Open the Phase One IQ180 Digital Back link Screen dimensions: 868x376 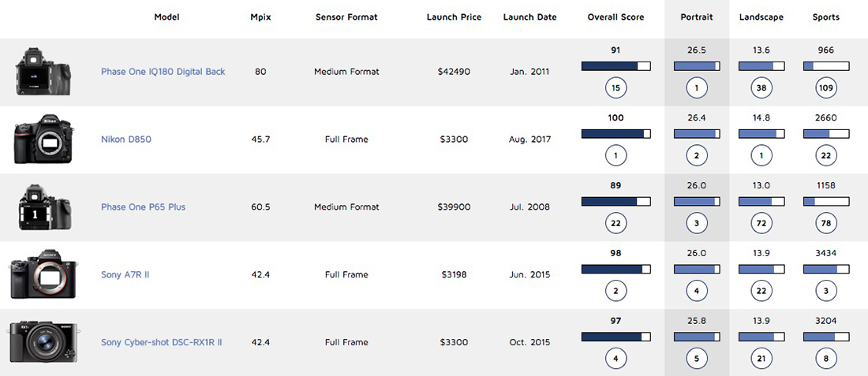(x=163, y=72)
